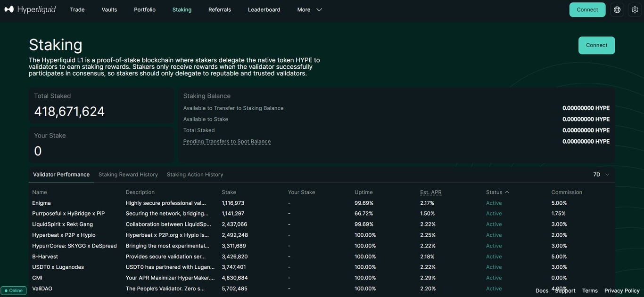Open the Support link

click(x=565, y=289)
